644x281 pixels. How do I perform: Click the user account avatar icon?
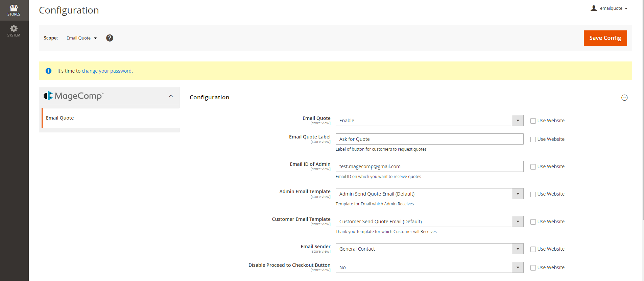coord(594,8)
